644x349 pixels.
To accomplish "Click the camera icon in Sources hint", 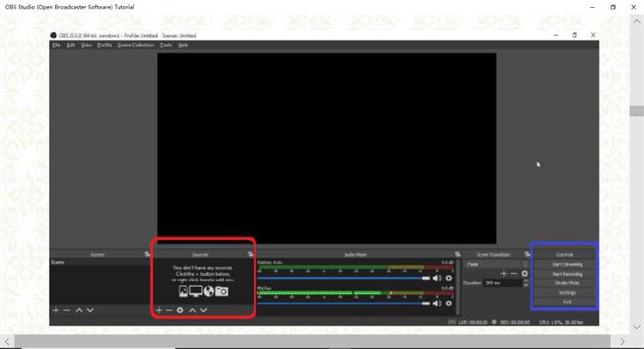I will coord(222,291).
